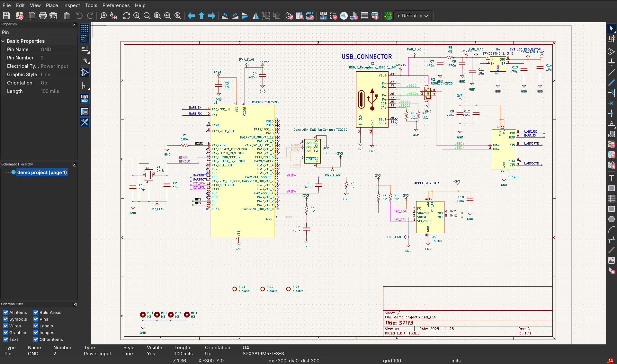Close the Properties panel

pos(74,24)
